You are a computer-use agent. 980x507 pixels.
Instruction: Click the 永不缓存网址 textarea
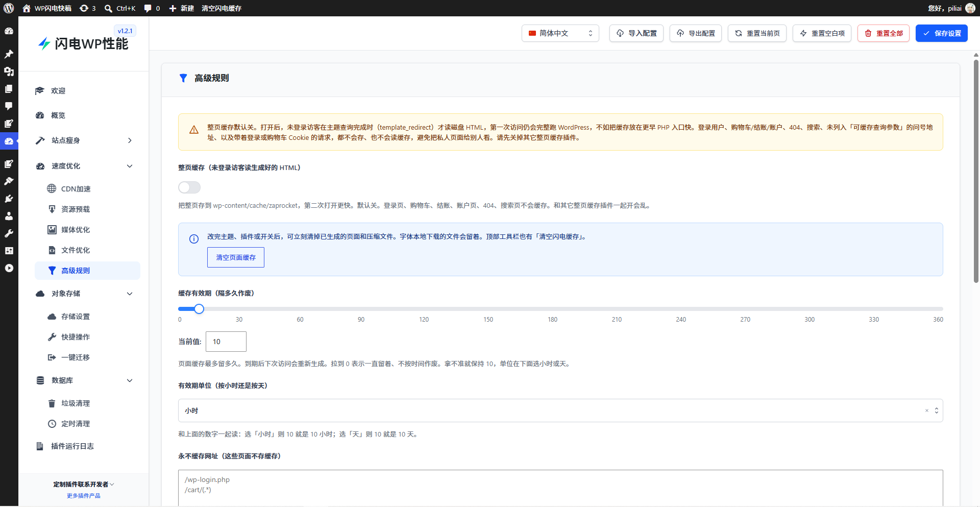(x=560, y=488)
